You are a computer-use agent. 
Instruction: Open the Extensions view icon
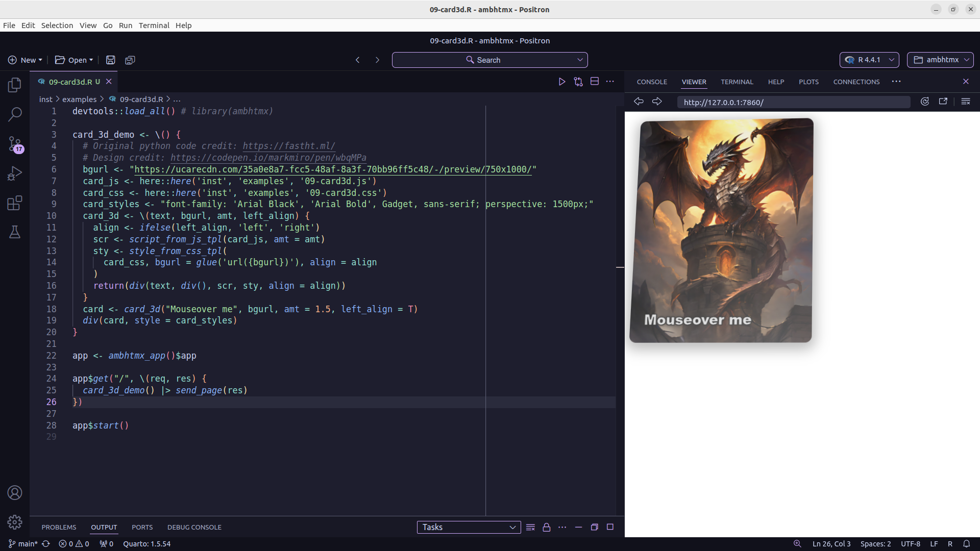(15, 203)
